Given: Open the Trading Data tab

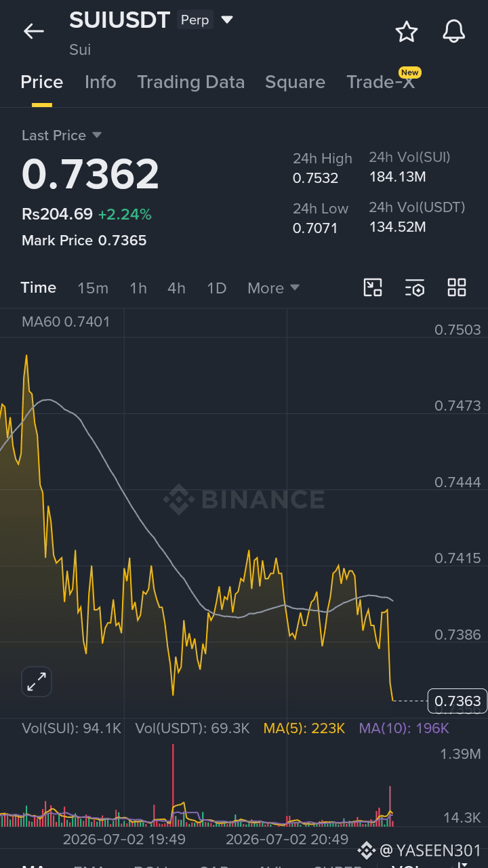Looking at the screenshot, I should tap(191, 82).
